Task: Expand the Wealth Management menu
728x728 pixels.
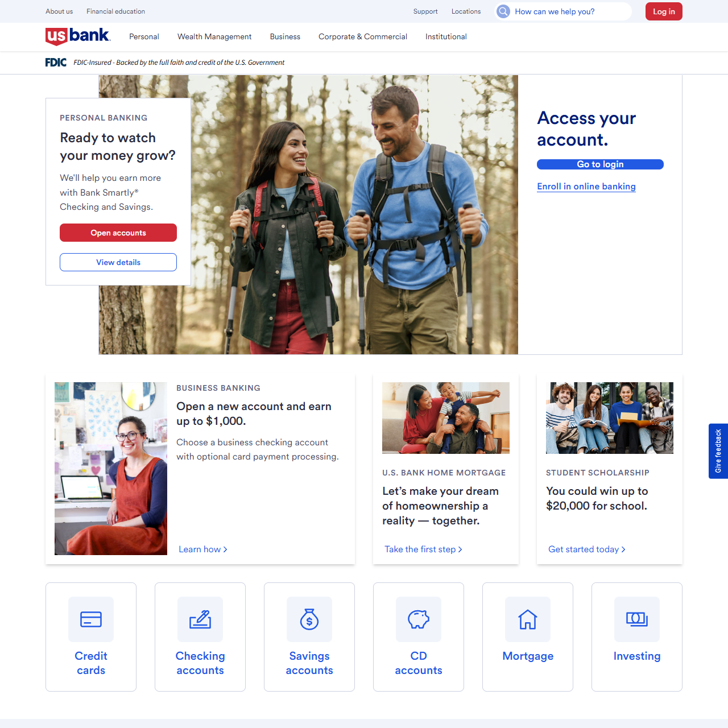Action: [214, 37]
